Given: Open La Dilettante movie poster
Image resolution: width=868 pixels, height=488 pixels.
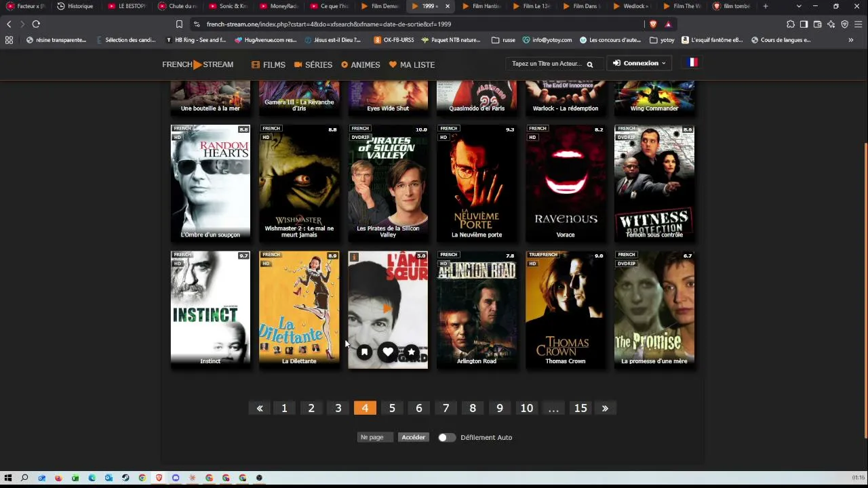Looking at the screenshot, I should [299, 310].
